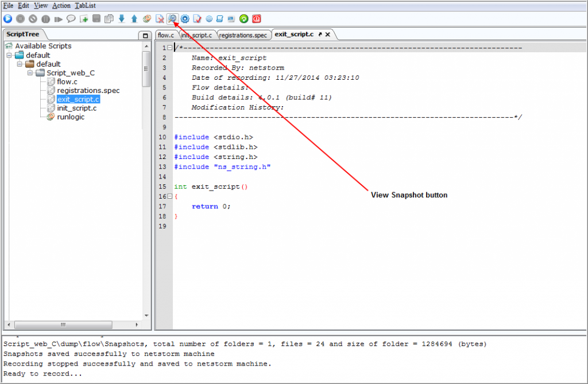588x384 pixels.
Task: Maximize the ScriptTree panel with square button
Action: point(145,36)
